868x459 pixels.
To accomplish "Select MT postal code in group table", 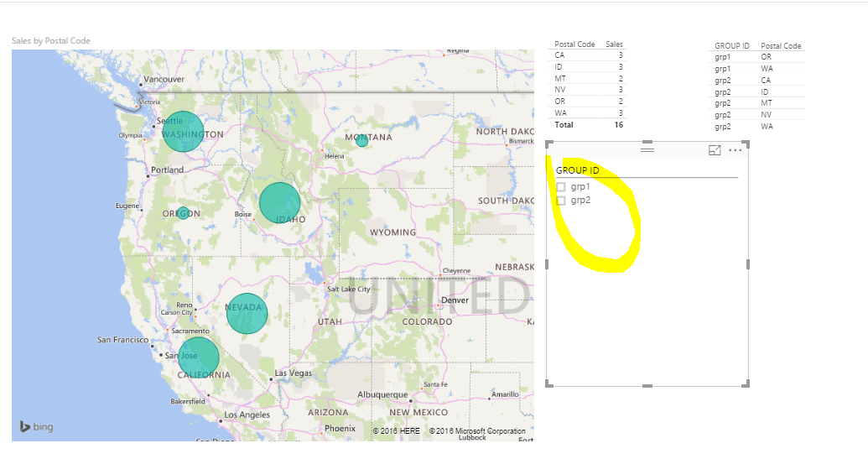I will click(767, 103).
